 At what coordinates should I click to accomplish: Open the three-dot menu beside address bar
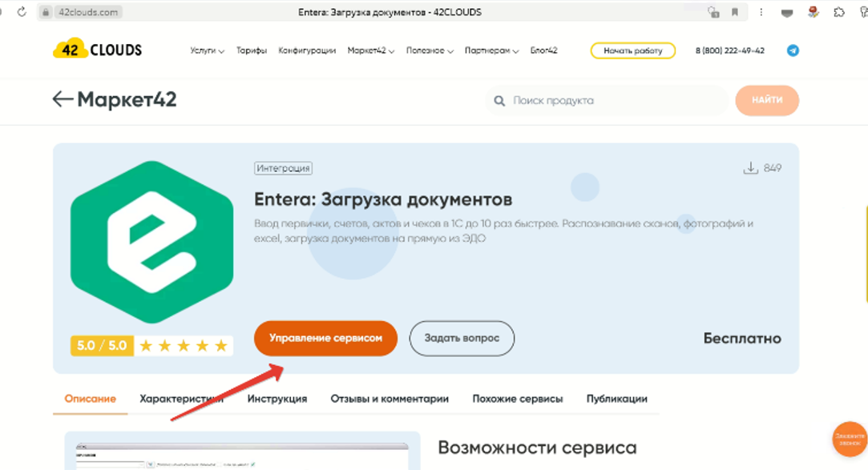coord(761,12)
